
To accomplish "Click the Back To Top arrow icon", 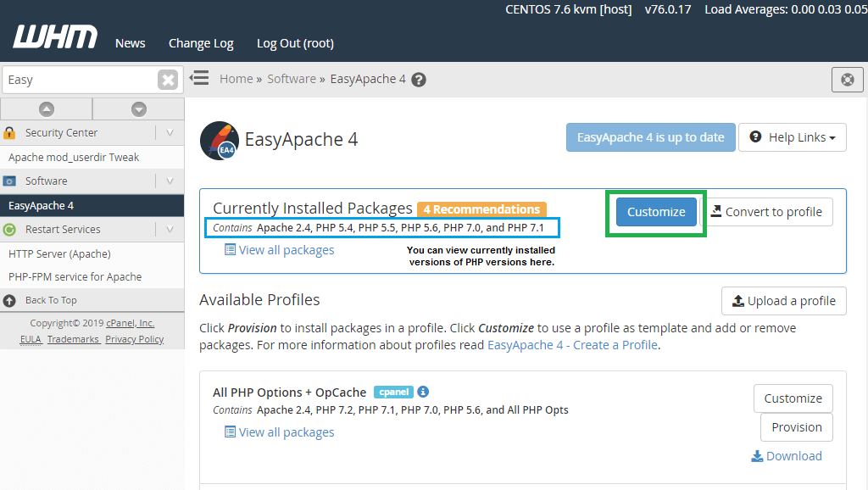I will click(x=9, y=300).
